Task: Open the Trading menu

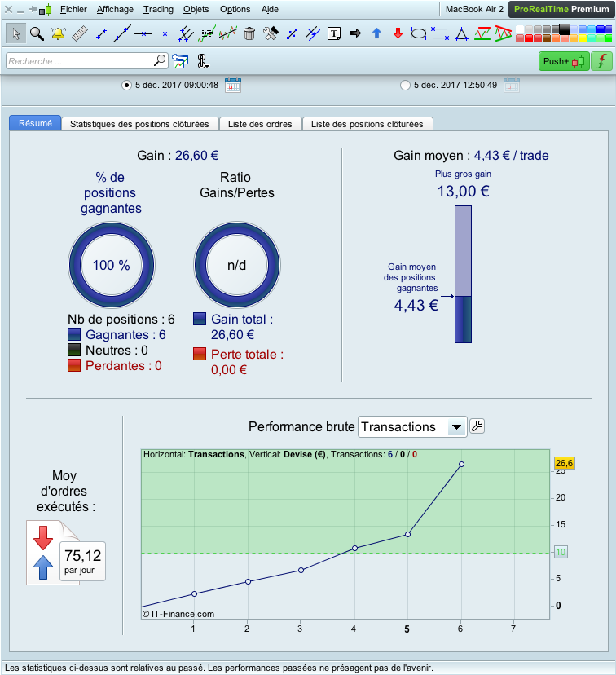Action: coord(158,9)
